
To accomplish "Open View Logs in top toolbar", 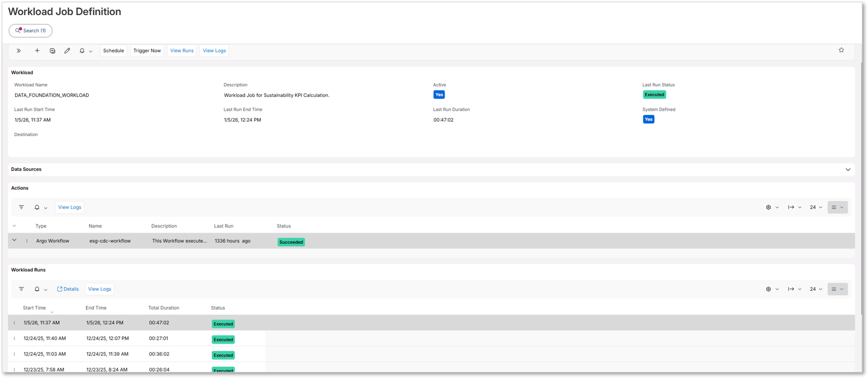I will coord(214,51).
